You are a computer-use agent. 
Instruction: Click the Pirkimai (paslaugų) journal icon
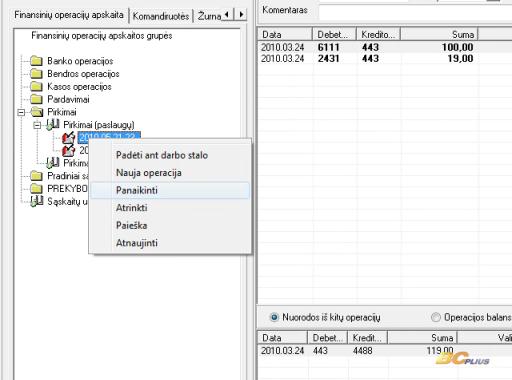tap(53, 125)
